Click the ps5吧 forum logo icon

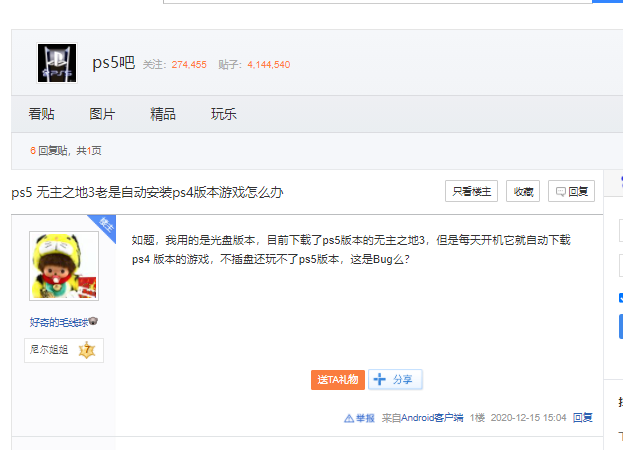click(57, 63)
